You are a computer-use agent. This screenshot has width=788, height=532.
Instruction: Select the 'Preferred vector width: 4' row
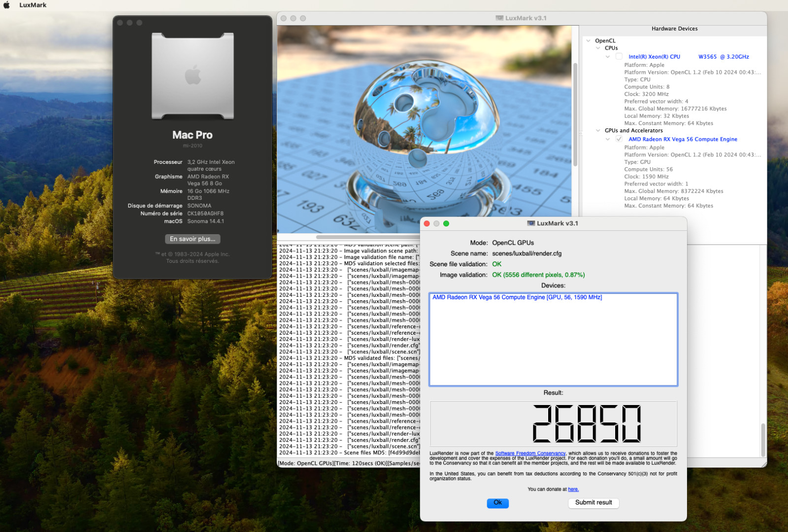pos(656,101)
